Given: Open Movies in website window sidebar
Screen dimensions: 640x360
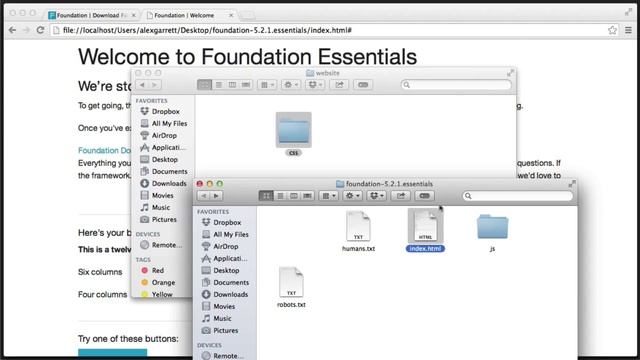Looking at the screenshot, I should pos(157,195).
